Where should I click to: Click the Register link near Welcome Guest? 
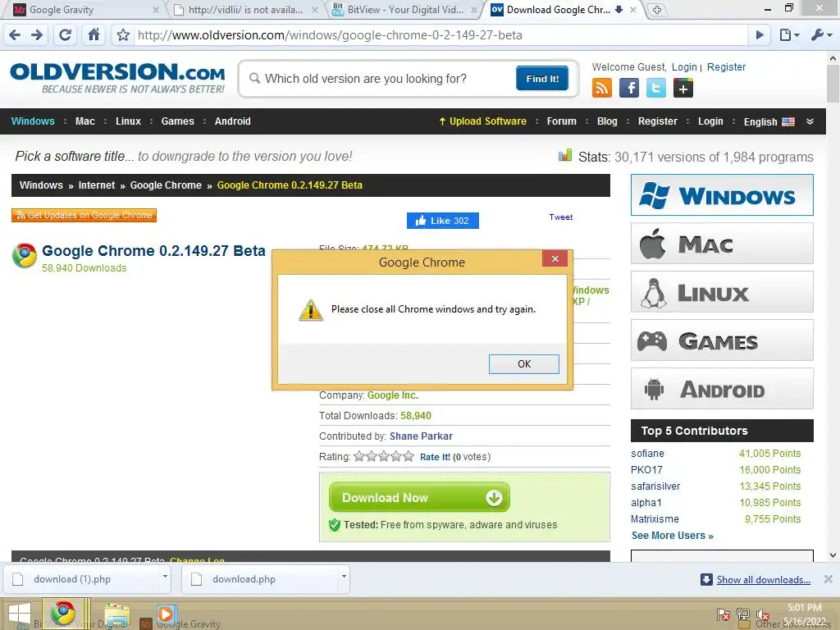point(726,67)
